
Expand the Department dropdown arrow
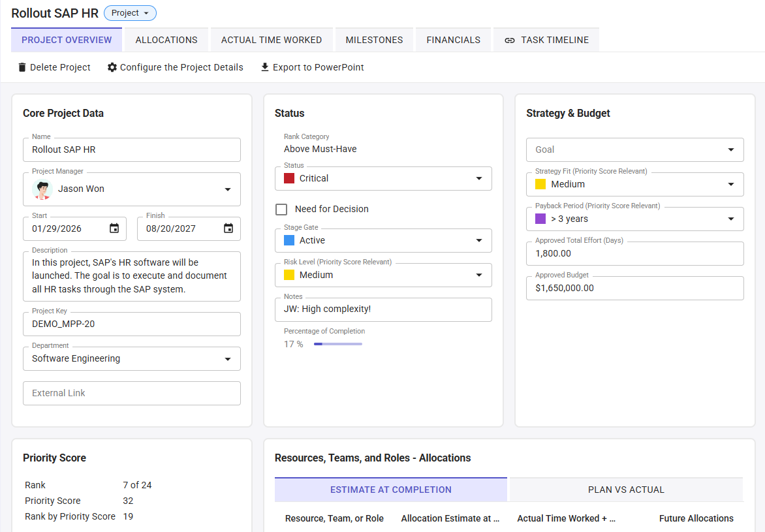(228, 359)
